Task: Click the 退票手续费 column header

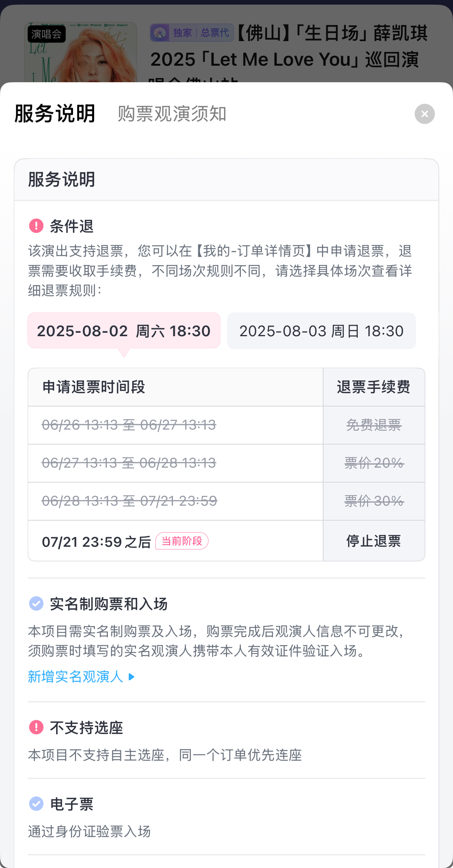Action: tap(373, 387)
